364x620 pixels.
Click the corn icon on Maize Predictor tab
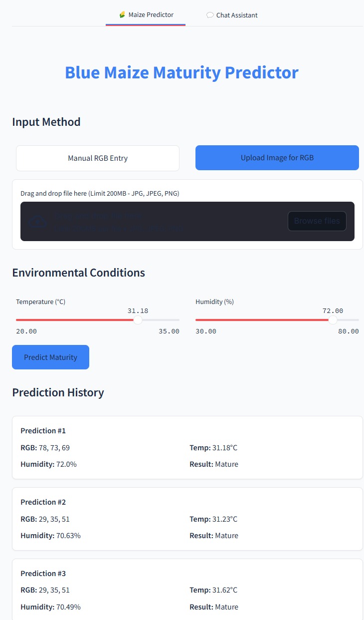[122, 15]
